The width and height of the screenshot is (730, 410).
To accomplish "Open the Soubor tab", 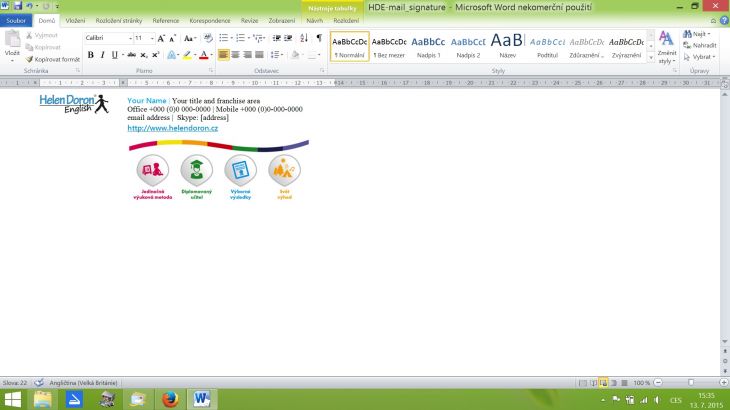I will pyautogui.click(x=16, y=20).
